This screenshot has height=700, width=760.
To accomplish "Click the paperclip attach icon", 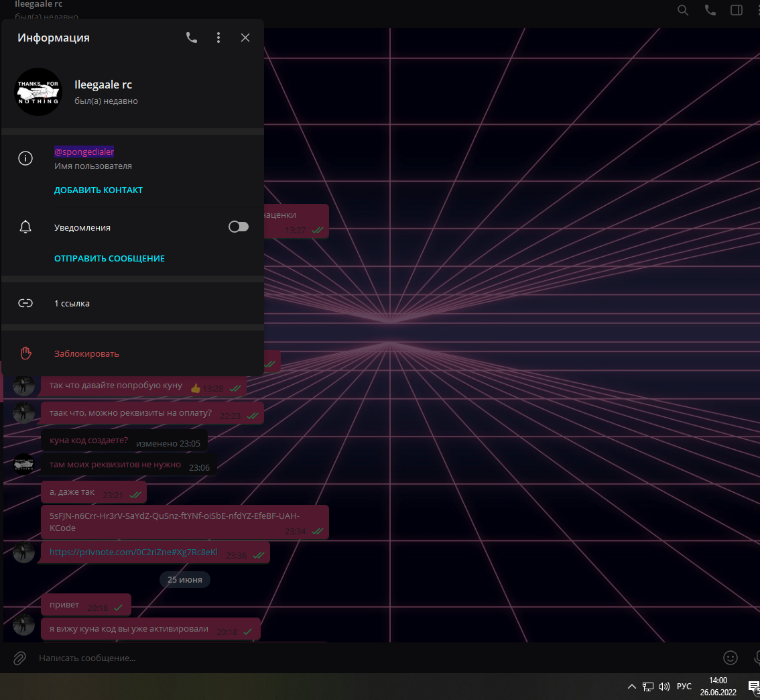I will tap(19, 658).
